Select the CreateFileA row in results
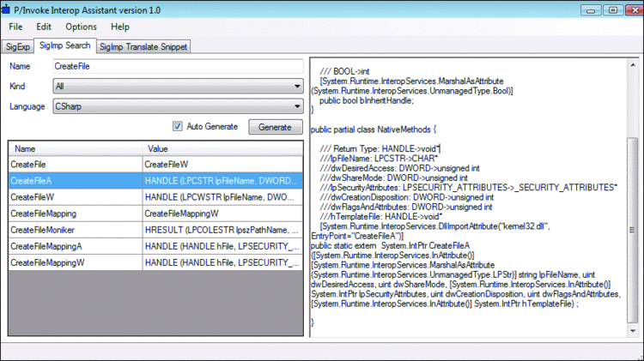 [155, 181]
